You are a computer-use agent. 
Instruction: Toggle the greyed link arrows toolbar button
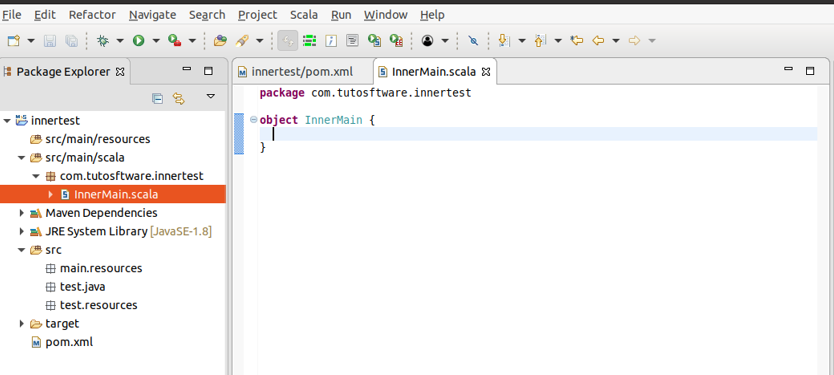(288, 40)
